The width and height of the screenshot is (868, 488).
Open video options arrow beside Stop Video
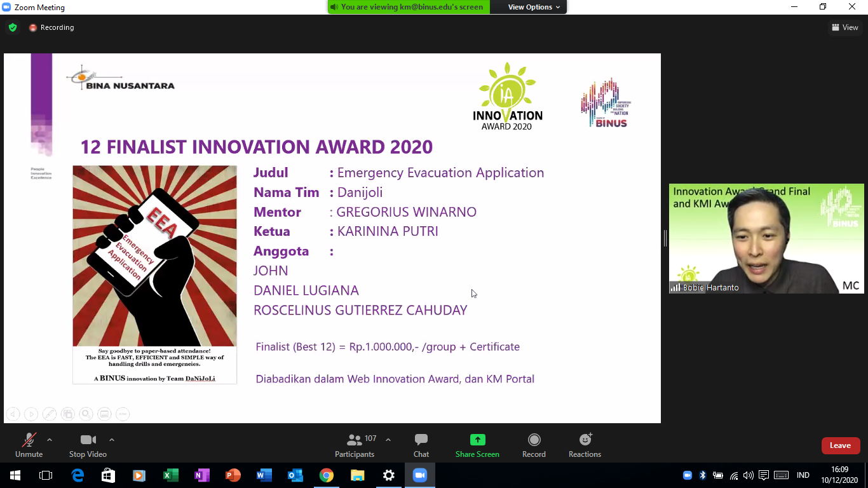coord(112,440)
